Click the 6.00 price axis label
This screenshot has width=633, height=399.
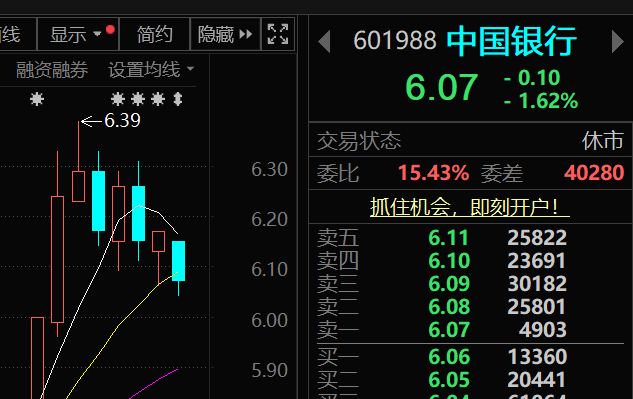269,320
